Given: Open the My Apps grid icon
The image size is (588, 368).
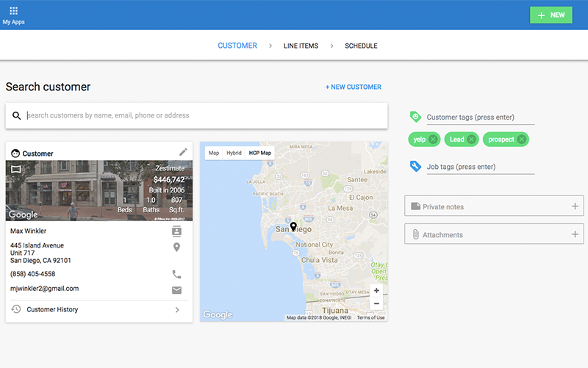Looking at the screenshot, I should 13,10.
